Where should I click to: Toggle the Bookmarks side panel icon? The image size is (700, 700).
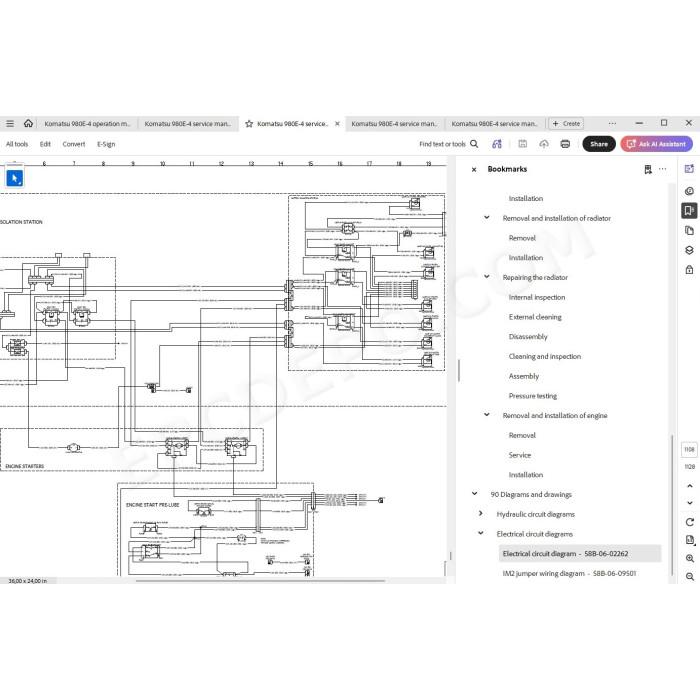click(x=689, y=210)
